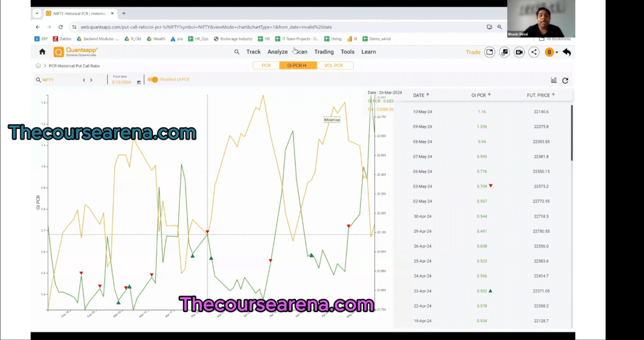This screenshot has width=644, height=340.
Task: Click the breadcrumb home icon
Action: tap(38, 66)
